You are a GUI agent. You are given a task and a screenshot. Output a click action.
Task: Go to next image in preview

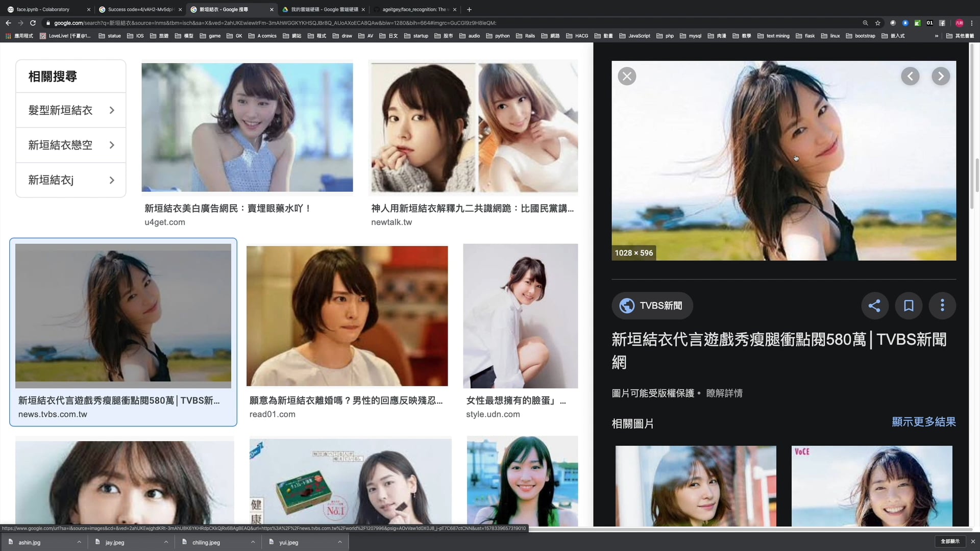click(941, 77)
